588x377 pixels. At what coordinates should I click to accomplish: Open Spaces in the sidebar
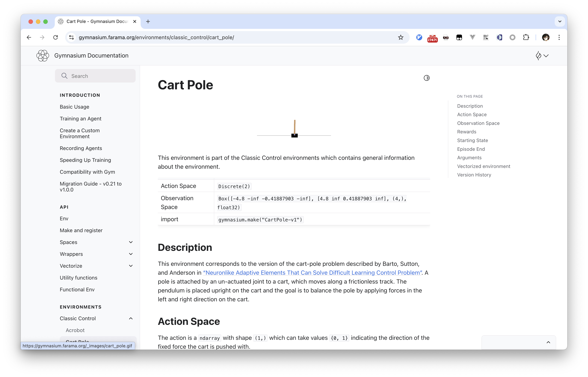click(x=68, y=242)
